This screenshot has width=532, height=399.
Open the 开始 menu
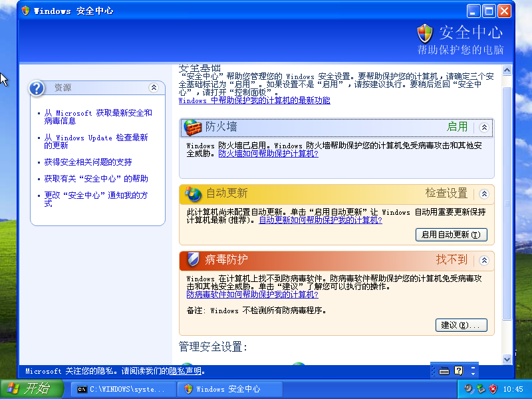click(30, 389)
